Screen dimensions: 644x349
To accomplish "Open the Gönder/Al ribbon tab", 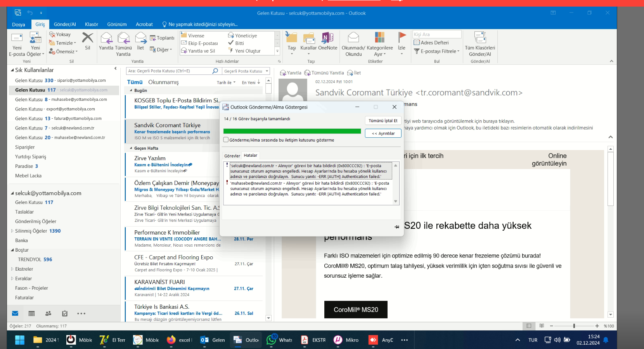I will tap(65, 24).
